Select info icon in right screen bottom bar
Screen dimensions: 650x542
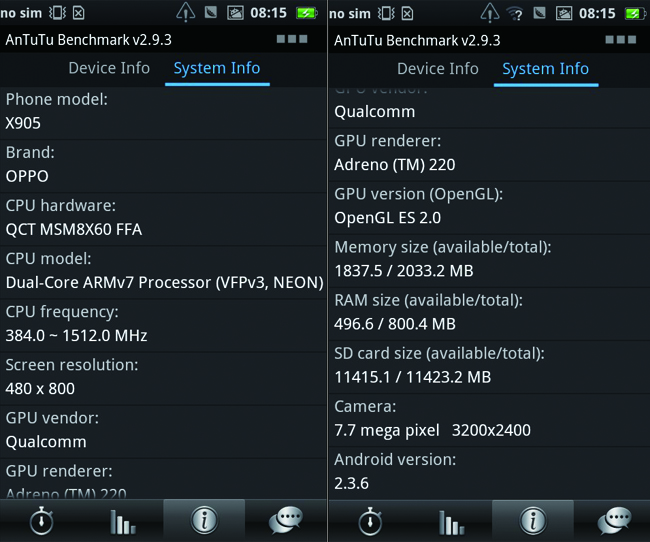coord(533,521)
